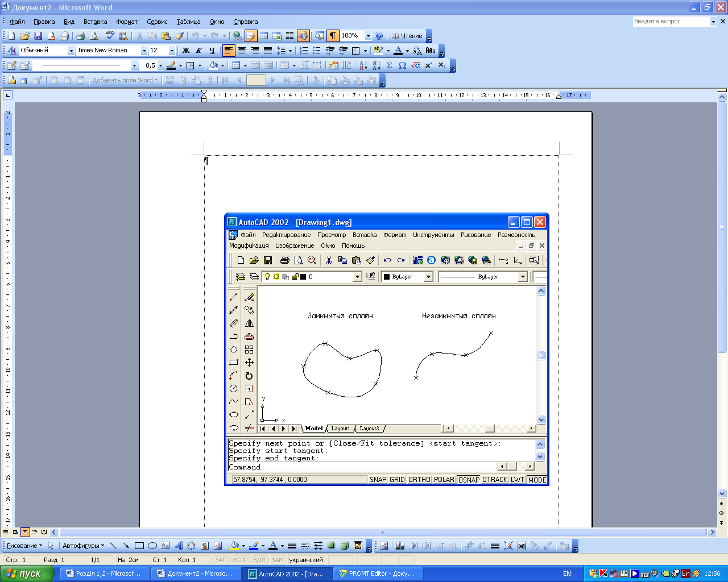This screenshot has height=582, width=728.
Task: Open Print Preview
Action: (x=94, y=36)
